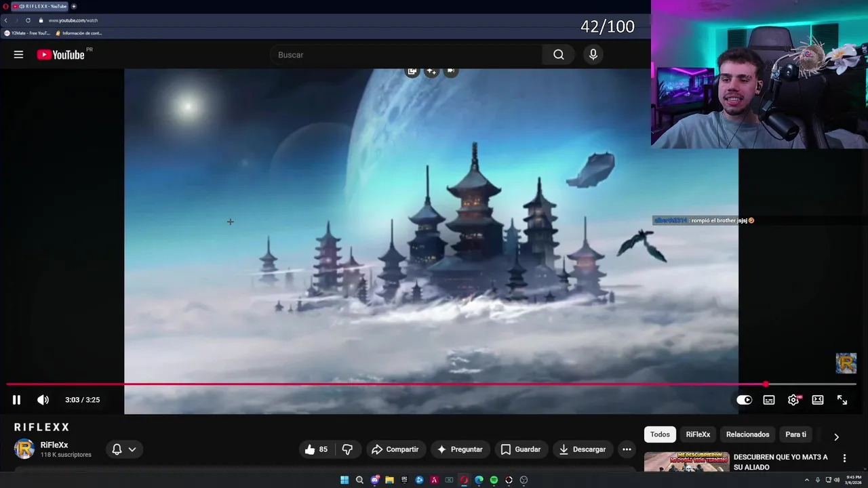The image size is (868, 488).
Task: Click the browser address bar URL
Action: click(x=73, y=20)
